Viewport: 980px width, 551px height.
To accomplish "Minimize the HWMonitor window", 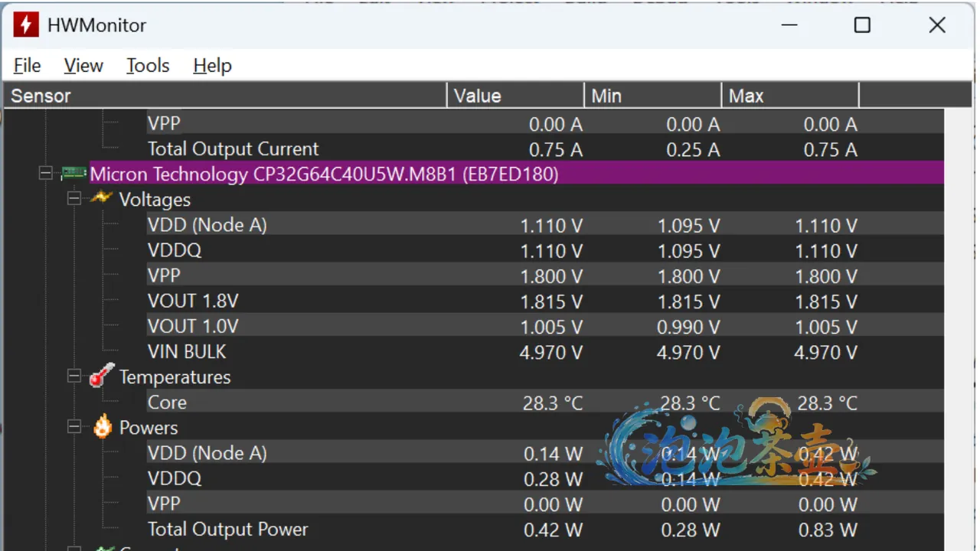I will point(789,25).
